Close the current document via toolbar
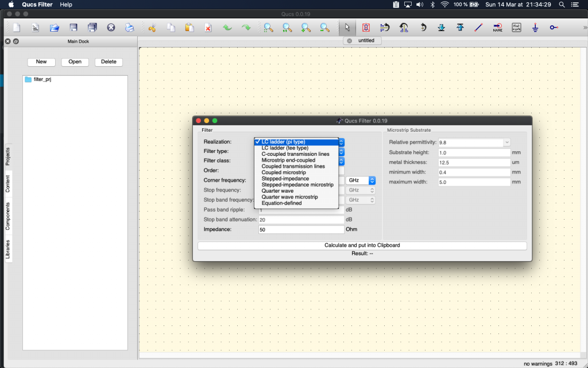 [x=111, y=28]
